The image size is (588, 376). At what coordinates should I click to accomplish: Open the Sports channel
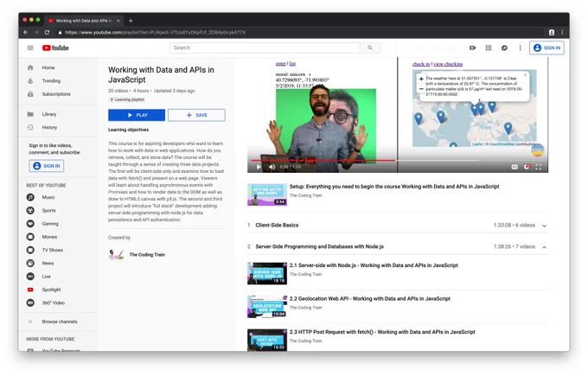[48, 210]
